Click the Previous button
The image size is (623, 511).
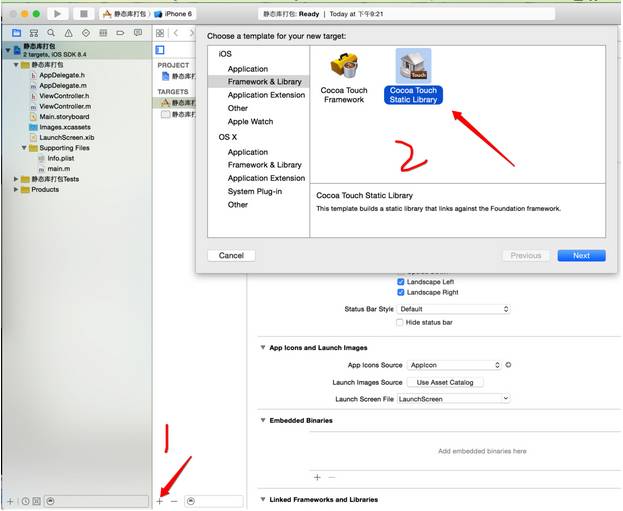tap(526, 256)
